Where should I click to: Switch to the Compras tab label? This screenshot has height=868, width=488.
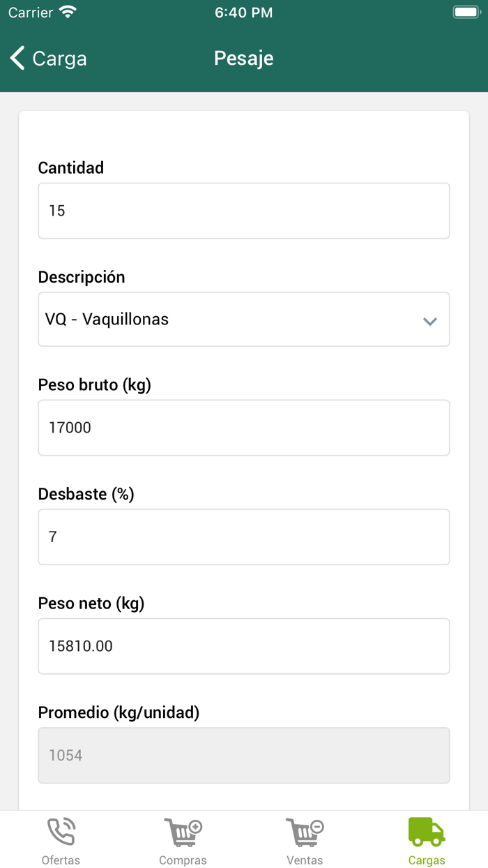coord(183,860)
